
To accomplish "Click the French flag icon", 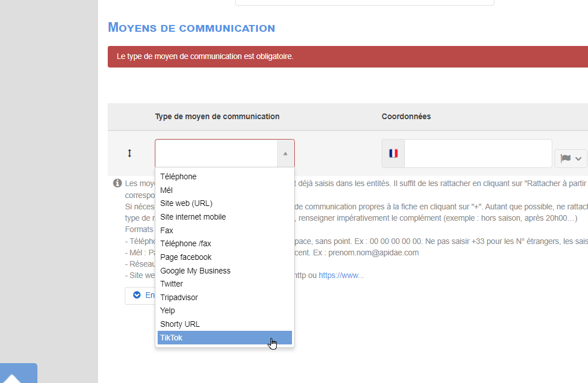I will [394, 153].
